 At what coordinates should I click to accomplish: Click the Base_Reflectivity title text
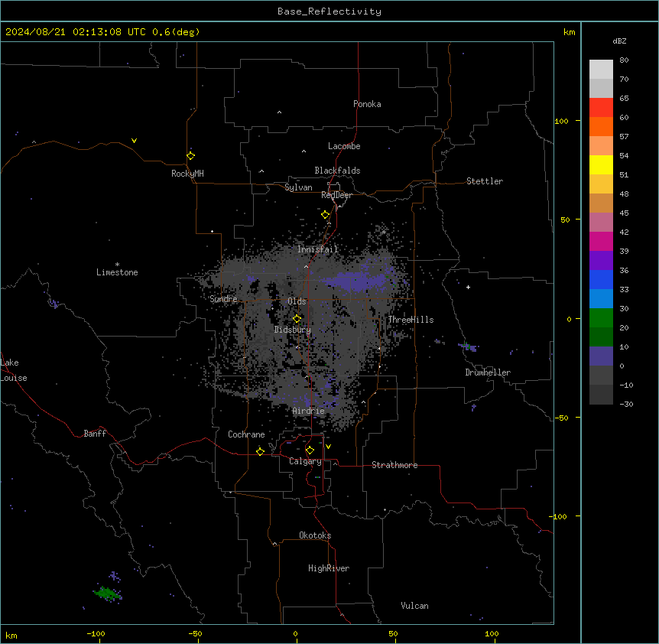[x=329, y=11]
